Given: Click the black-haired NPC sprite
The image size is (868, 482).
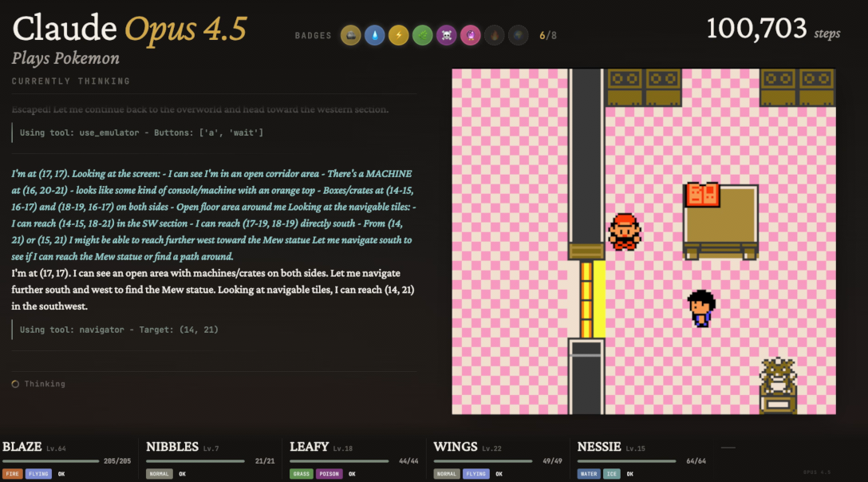Looking at the screenshot, I should tap(701, 309).
